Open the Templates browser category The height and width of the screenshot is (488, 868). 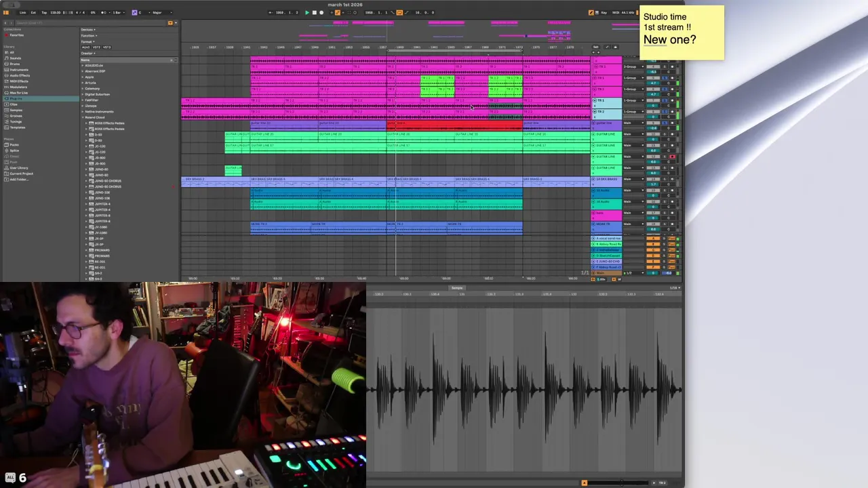tap(16, 127)
